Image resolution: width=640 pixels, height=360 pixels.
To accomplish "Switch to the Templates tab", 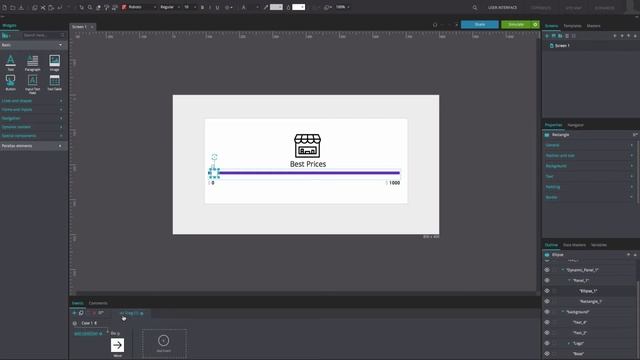I will tap(572, 26).
